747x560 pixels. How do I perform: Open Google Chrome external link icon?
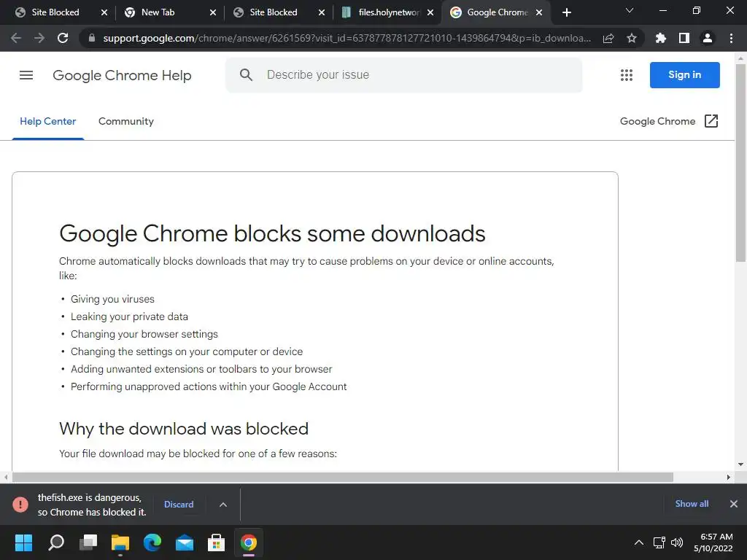click(x=711, y=121)
